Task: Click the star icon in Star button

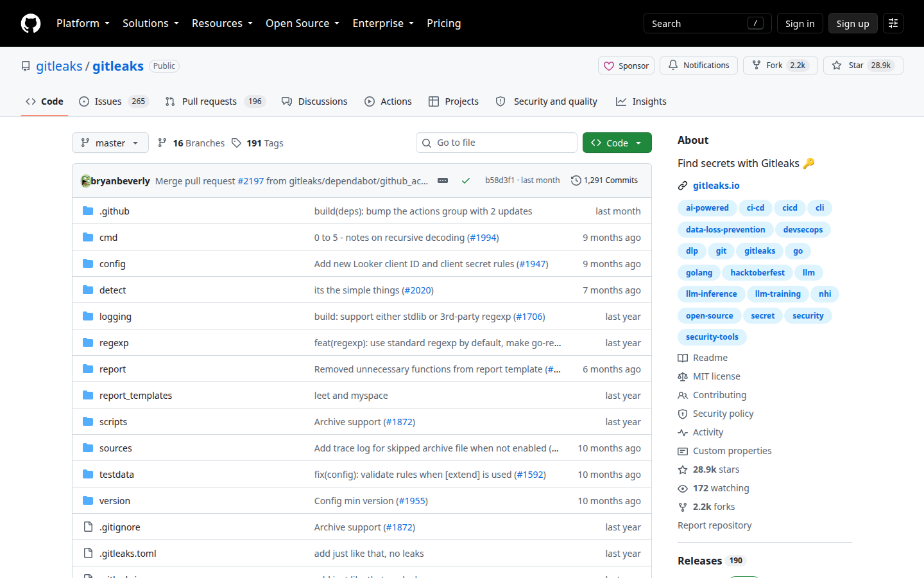Action: point(837,65)
